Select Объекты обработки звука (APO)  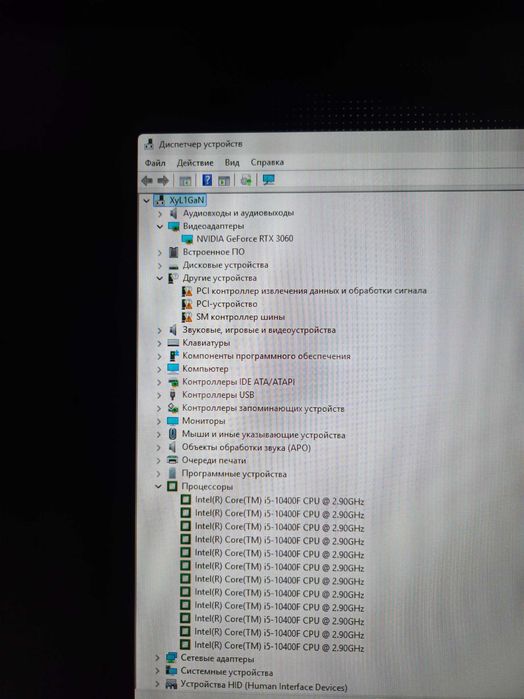click(246, 447)
